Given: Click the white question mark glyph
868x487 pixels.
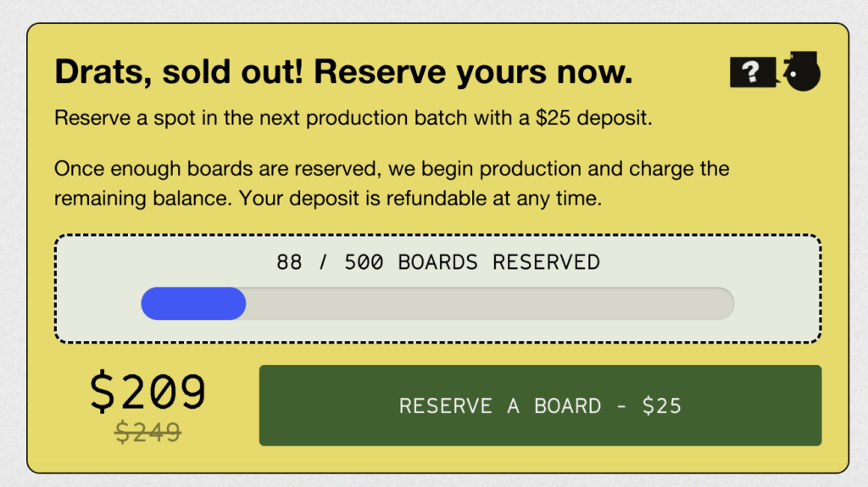Looking at the screenshot, I should click(x=750, y=73).
